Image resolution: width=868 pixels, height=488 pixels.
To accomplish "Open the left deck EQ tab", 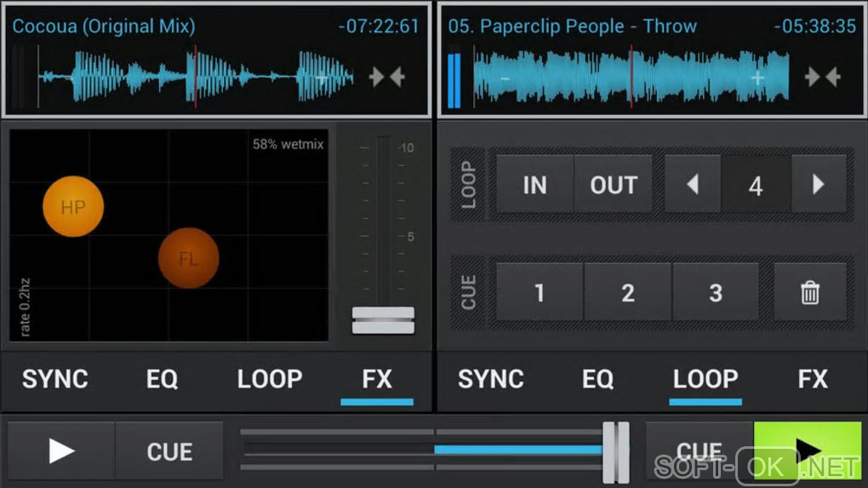I will (x=162, y=380).
